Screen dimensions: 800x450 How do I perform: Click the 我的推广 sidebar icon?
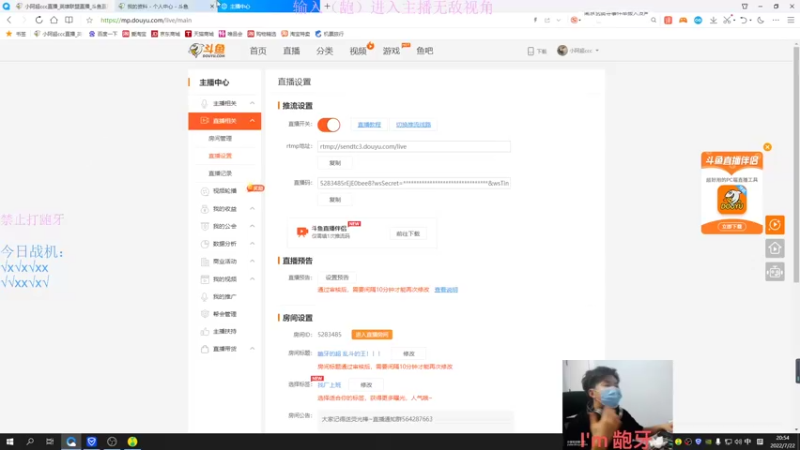[205, 297]
